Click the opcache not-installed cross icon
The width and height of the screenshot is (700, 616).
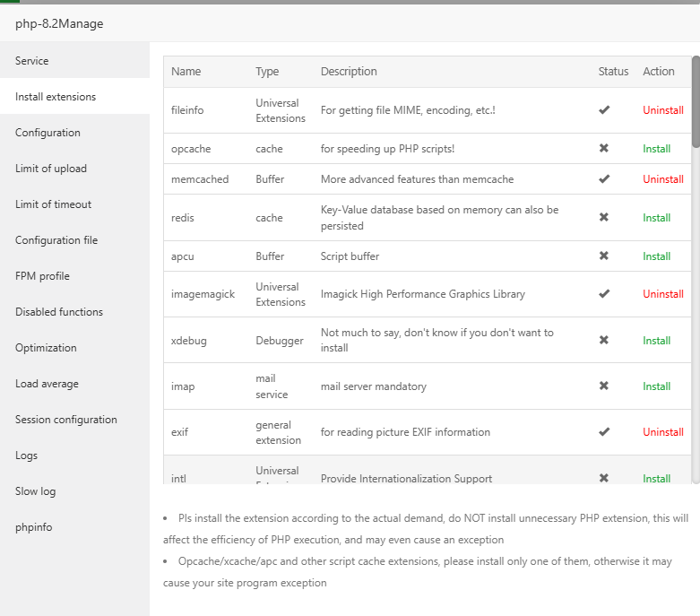(604, 149)
